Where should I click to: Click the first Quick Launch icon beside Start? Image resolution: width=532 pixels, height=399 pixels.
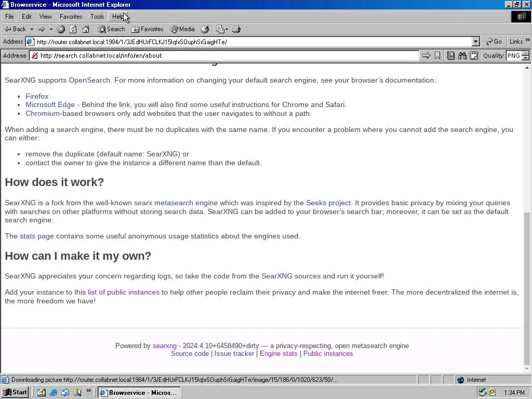click(x=42, y=393)
